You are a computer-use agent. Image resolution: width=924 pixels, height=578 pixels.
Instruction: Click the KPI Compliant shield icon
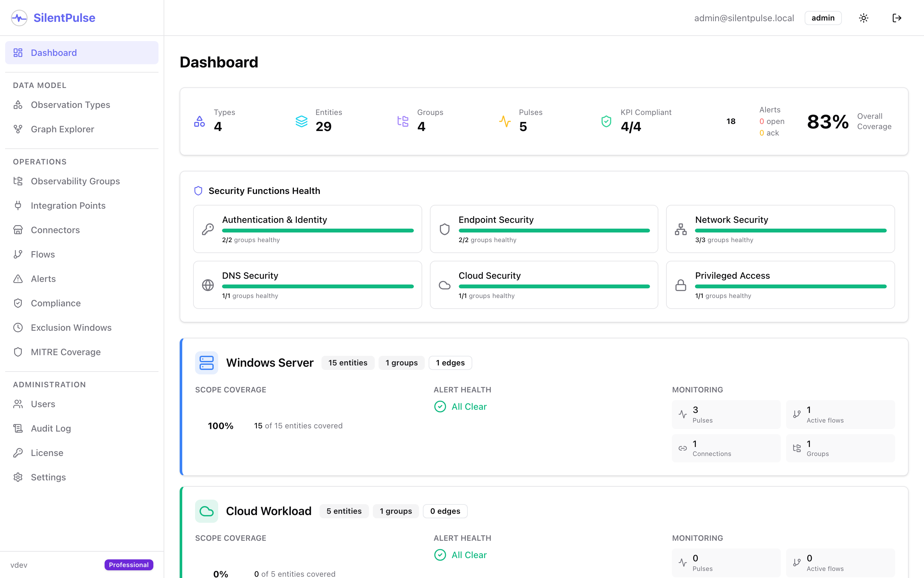[606, 122]
